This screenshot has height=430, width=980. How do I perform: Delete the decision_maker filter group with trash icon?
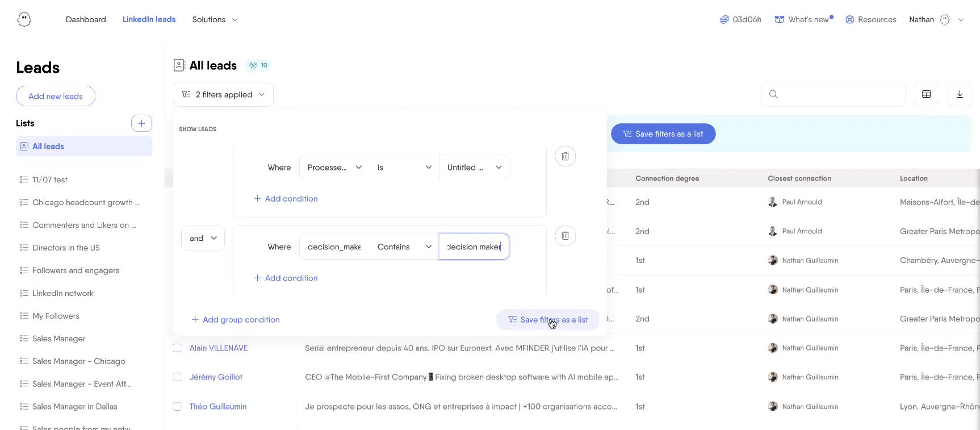click(565, 236)
